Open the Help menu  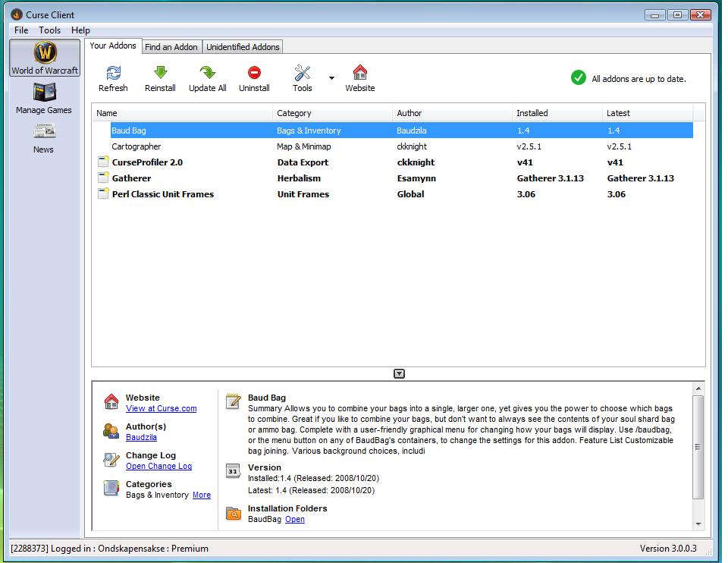click(81, 30)
